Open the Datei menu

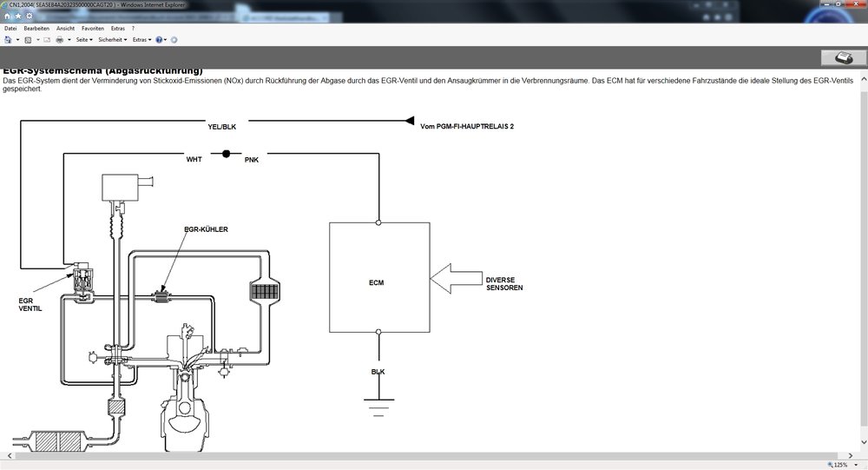[10, 29]
